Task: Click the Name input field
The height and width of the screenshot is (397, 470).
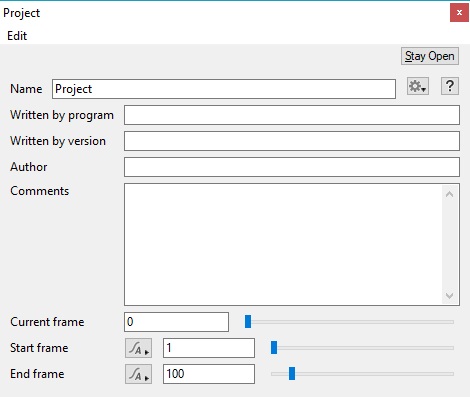Action: tap(224, 89)
